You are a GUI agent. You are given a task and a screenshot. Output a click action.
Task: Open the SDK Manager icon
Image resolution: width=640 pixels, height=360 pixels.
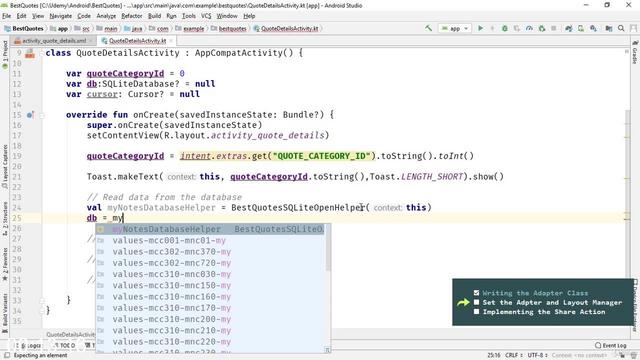click(x=593, y=28)
